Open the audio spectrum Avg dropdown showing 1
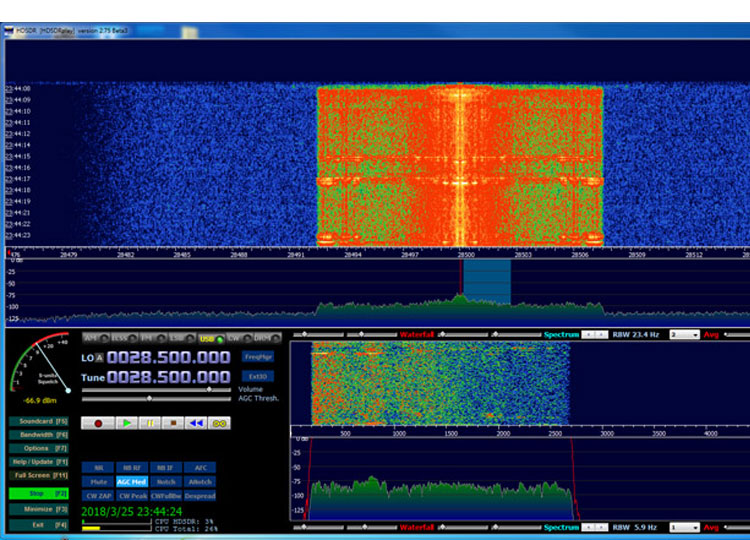The height and width of the screenshot is (540, 750). 684,528
